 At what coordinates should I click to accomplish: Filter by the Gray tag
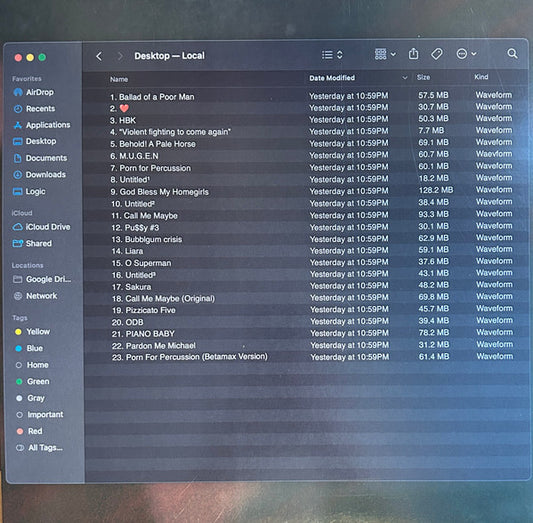(30, 398)
